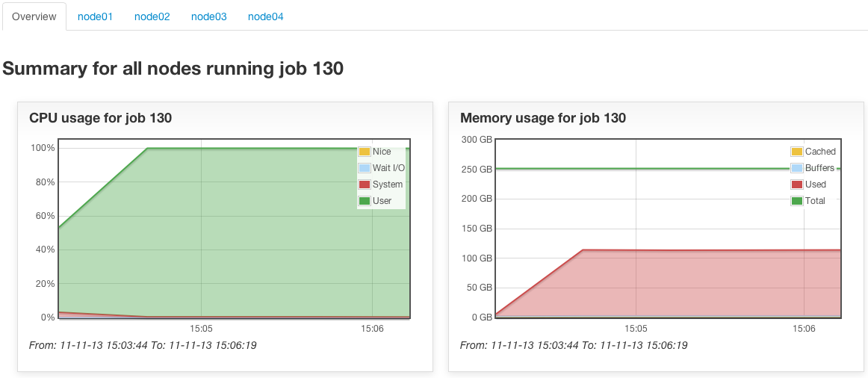868x378 pixels.
Task: Click the 15:06 tick in Memory chart
Action: click(804, 328)
